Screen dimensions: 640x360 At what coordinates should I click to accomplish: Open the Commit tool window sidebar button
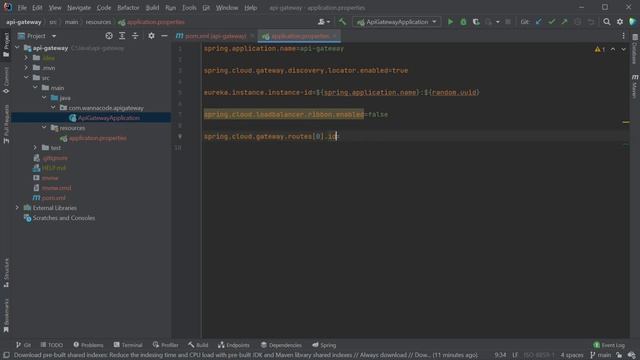[x=6, y=80]
